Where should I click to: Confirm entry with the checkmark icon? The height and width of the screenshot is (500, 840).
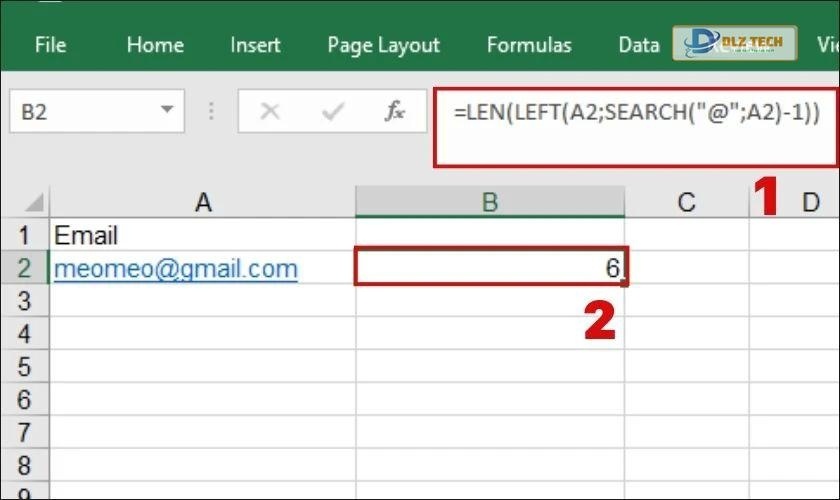click(333, 111)
